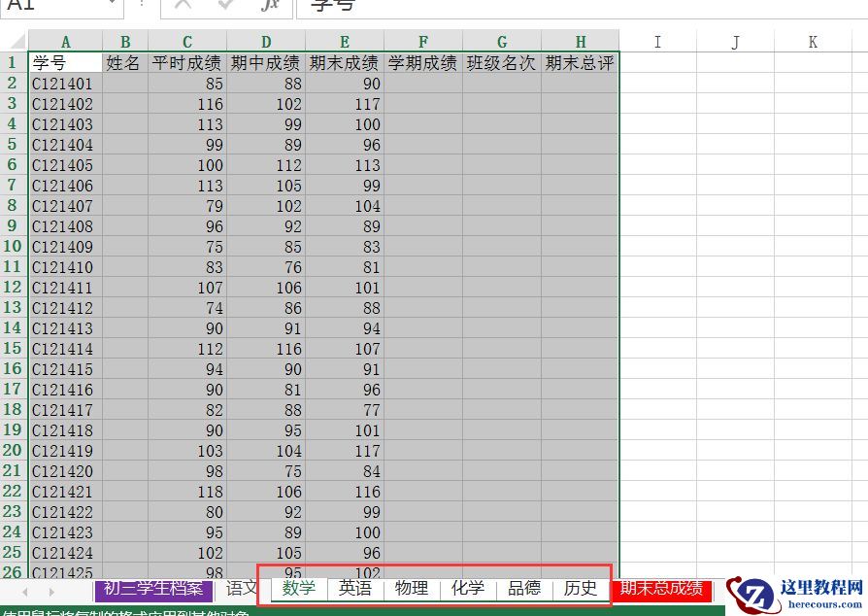Click 期中成绩 value 76 for C121410
Image resolution: width=868 pixels, height=616 pixels.
click(266, 267)
